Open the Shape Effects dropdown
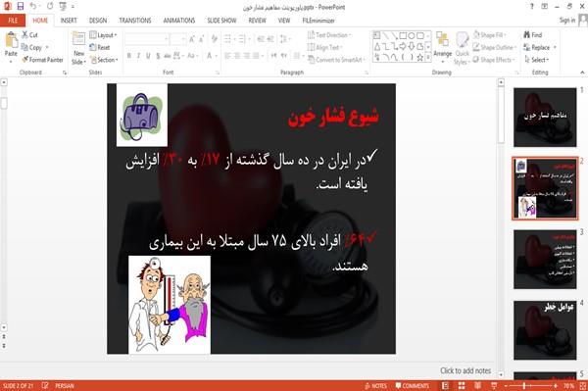The height and width of the screenshot is (391, 588). coord(494,60)
